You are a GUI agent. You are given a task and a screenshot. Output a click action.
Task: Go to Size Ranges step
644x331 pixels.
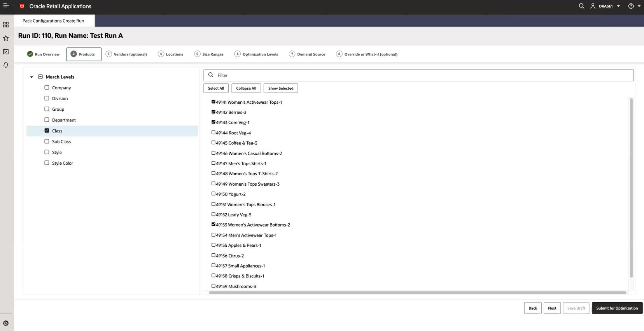209,54
